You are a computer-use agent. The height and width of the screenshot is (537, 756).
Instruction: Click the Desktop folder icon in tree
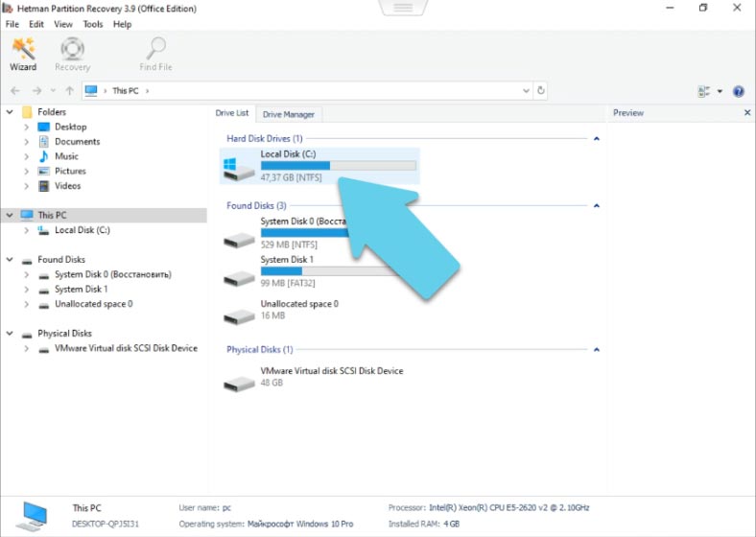(x=43, y=127)
